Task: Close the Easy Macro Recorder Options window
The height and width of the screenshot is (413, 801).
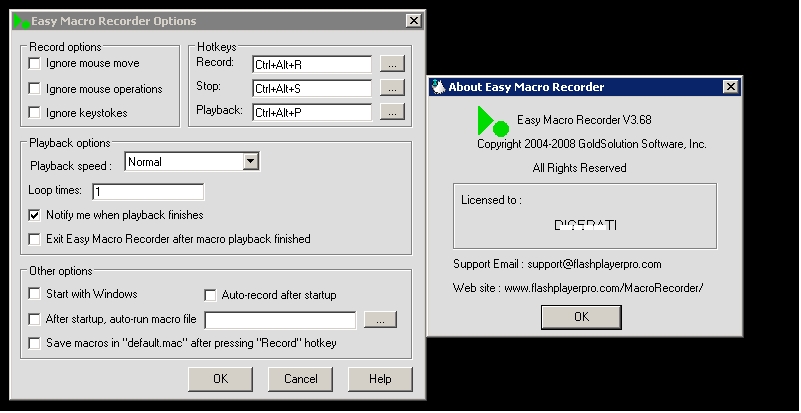Action: 414,21
